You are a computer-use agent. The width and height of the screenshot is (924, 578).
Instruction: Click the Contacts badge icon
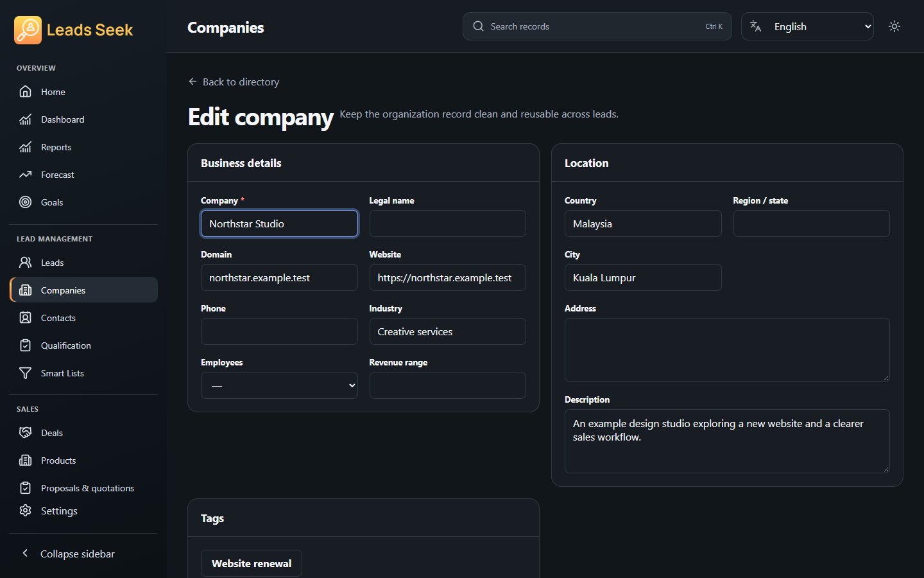25,318
